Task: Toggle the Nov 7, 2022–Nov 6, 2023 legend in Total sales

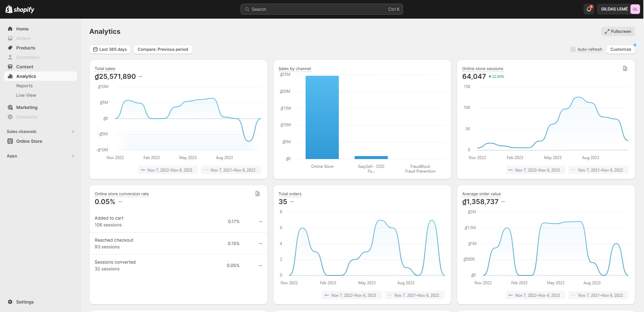Action: [x=168, y=170]
